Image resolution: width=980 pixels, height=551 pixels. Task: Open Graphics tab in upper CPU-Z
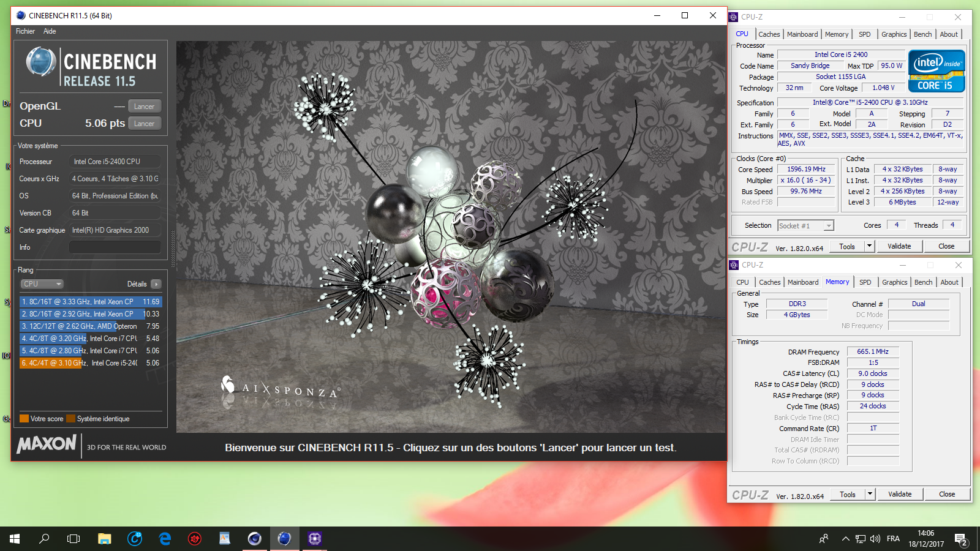pos(894,34)
